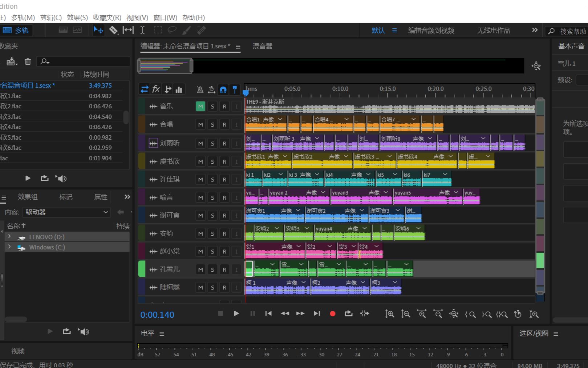This screenshot has height=368, width=588.
Task: Solo the 喻言 track
Action: (212, 197)
